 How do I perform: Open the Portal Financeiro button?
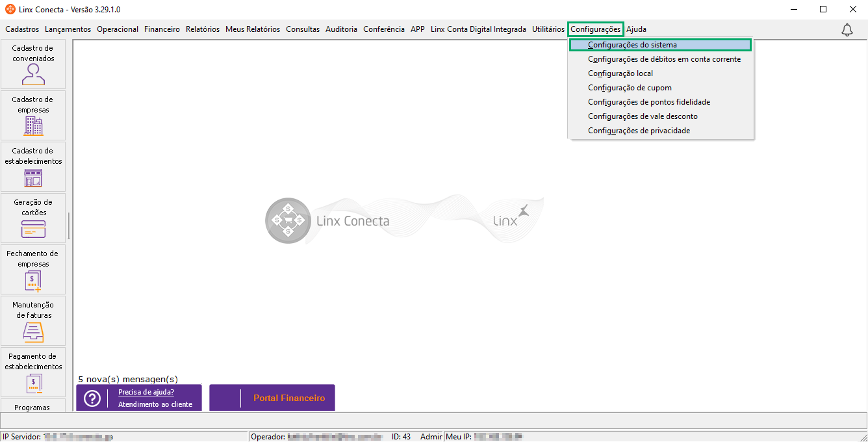point(272,398)
